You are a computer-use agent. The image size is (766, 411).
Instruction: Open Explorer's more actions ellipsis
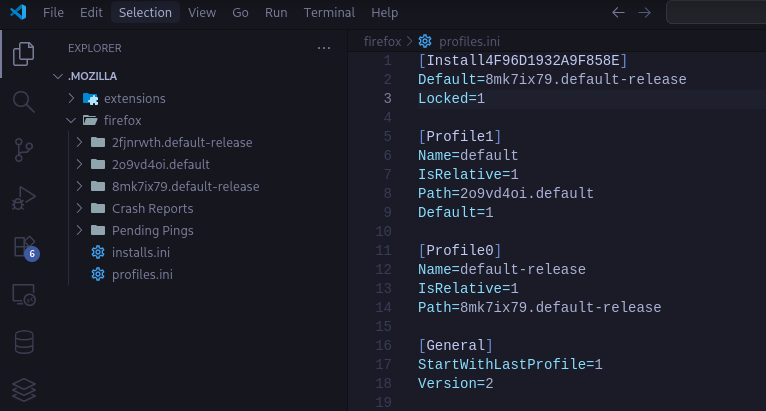point(324,48)
